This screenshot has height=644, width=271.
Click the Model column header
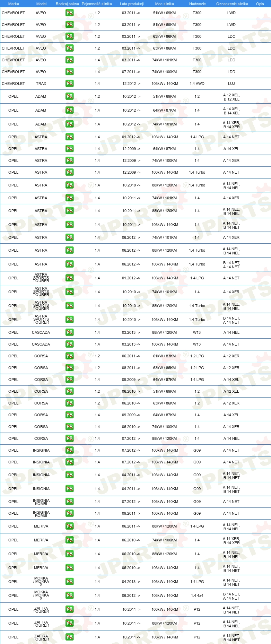tap(41, 4)
